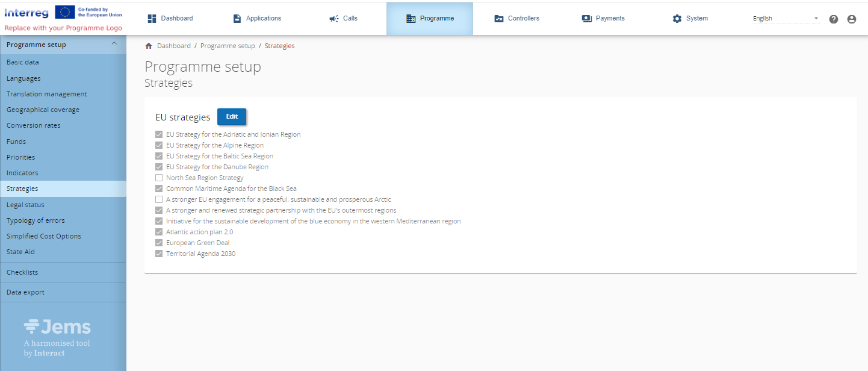
Task: Click the home icon in breadcrumb
Action: point(149,46)
